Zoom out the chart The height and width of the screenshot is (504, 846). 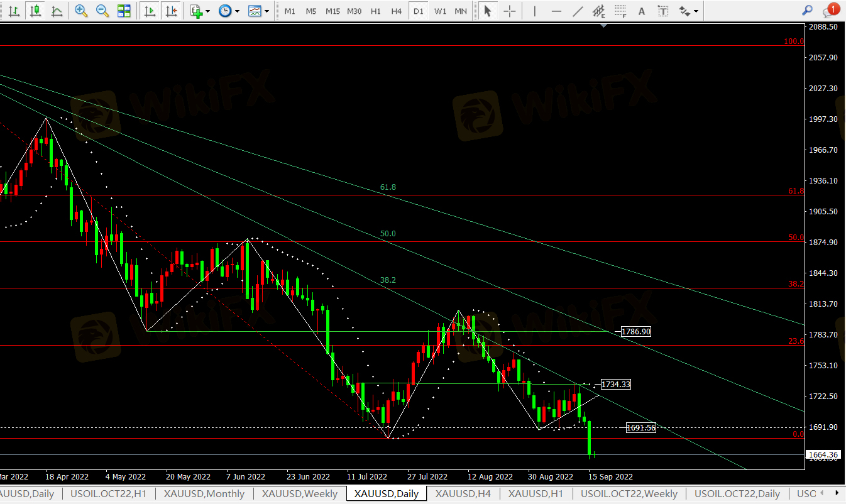coord(102,11)
